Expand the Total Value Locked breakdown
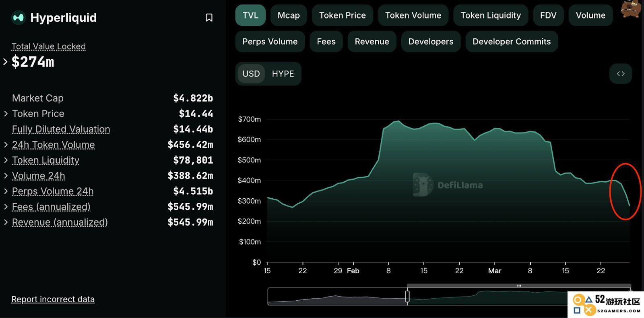 5,62
